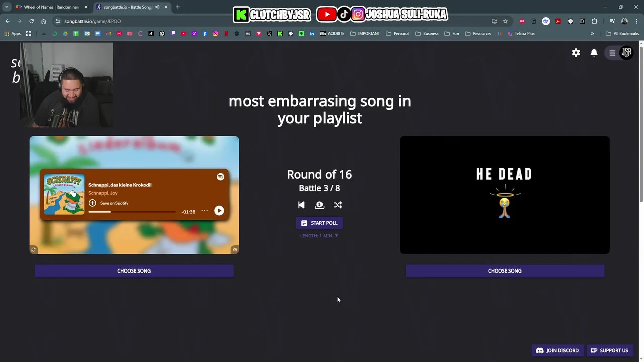Click the Schnappi album cover thumbnail
Viewport: 644px width, 362px height.
click(x=64, y=195)
